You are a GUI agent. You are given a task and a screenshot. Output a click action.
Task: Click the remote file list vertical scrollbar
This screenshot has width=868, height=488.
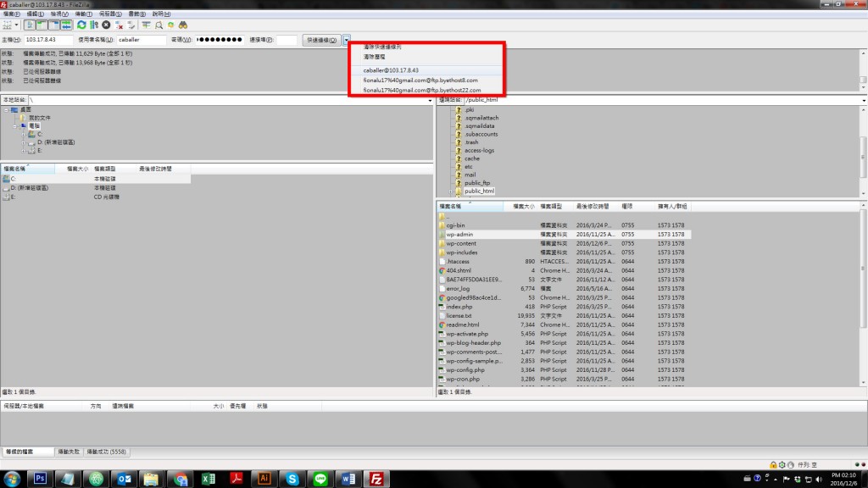[x=864, y=293]
